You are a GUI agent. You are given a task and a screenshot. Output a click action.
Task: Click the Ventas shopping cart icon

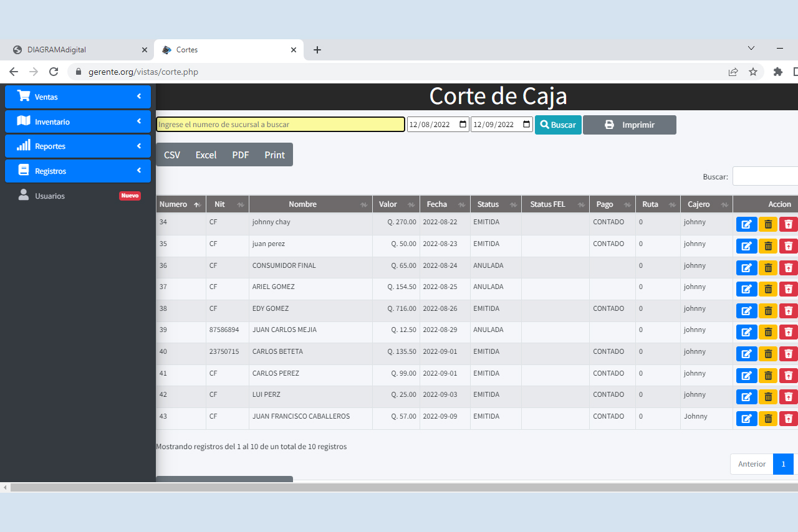click(24, 97)
